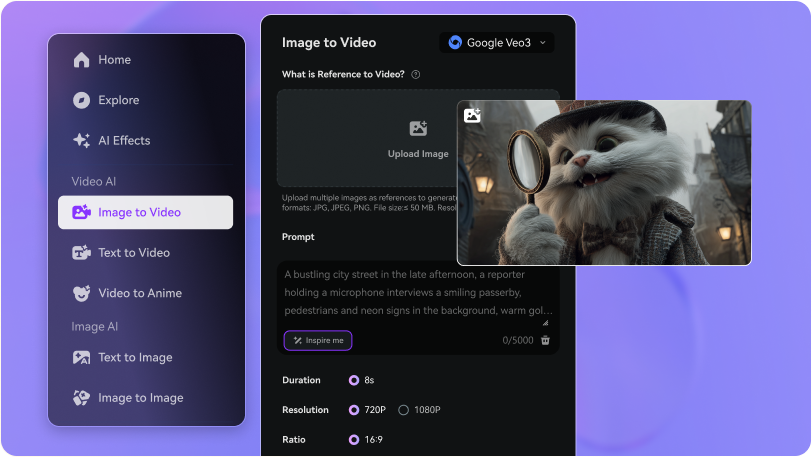Viewport: 812px width, 457px height.
Task: Click the Image AI section heading
Action: (x=94, y=326)
